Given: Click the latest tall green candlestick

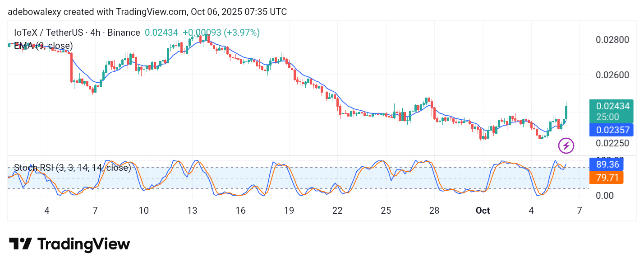Looking at the screenshot, I should 566,112.
